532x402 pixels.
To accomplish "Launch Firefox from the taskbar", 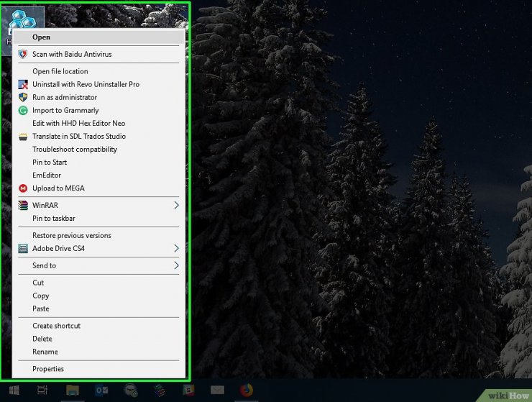I will pos(247,390).
